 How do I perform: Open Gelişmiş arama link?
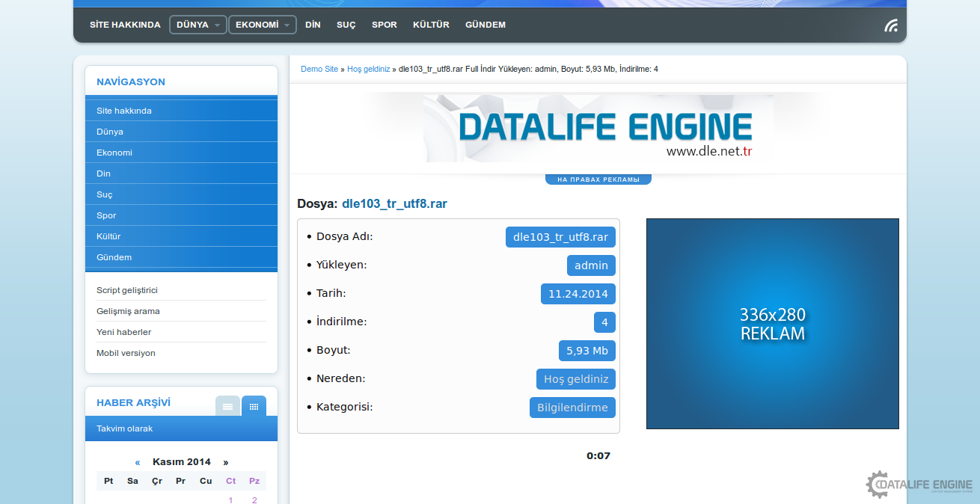point(128,311)
